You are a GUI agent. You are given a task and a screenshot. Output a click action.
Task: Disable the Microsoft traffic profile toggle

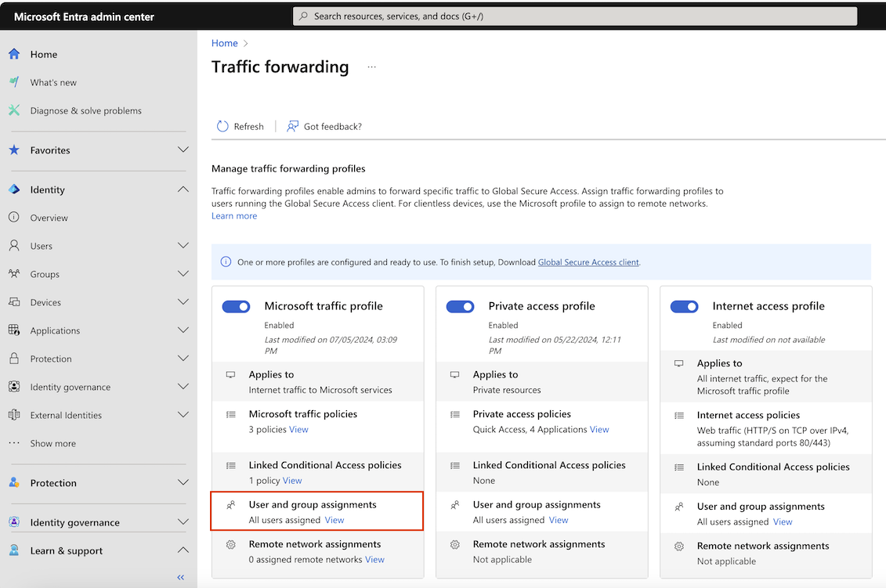click(x=236, y=306)
